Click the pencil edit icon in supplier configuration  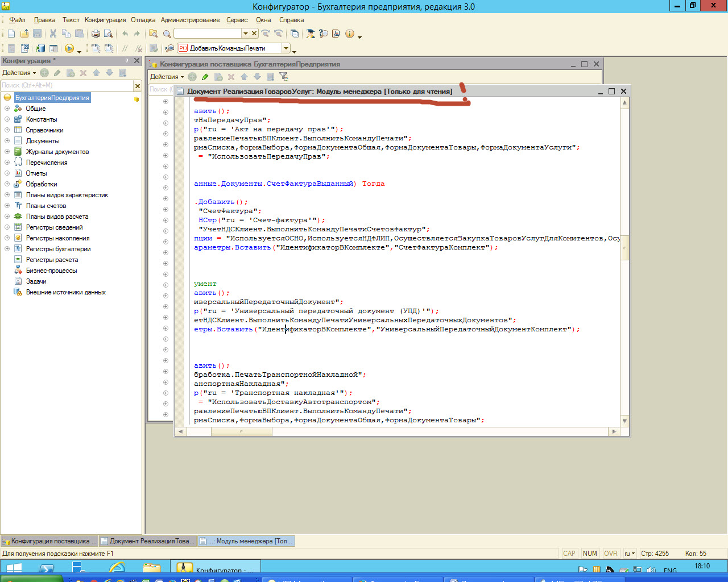(x=205, y=77)
